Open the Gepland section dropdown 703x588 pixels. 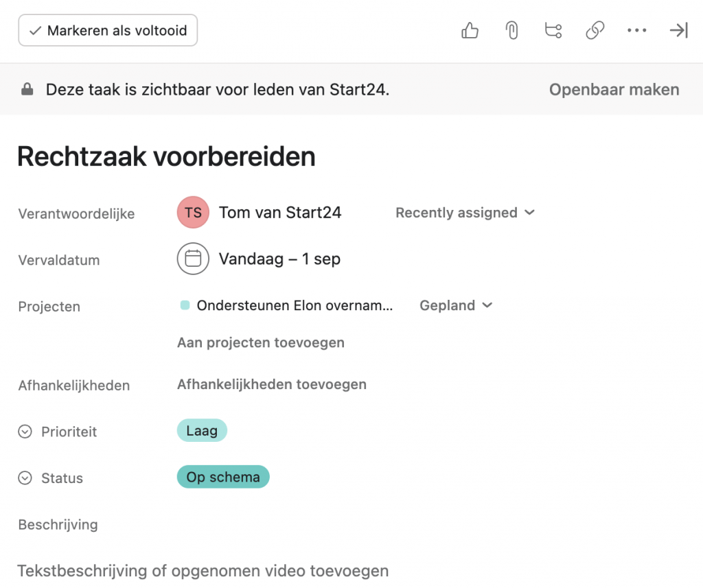(456, 305)
